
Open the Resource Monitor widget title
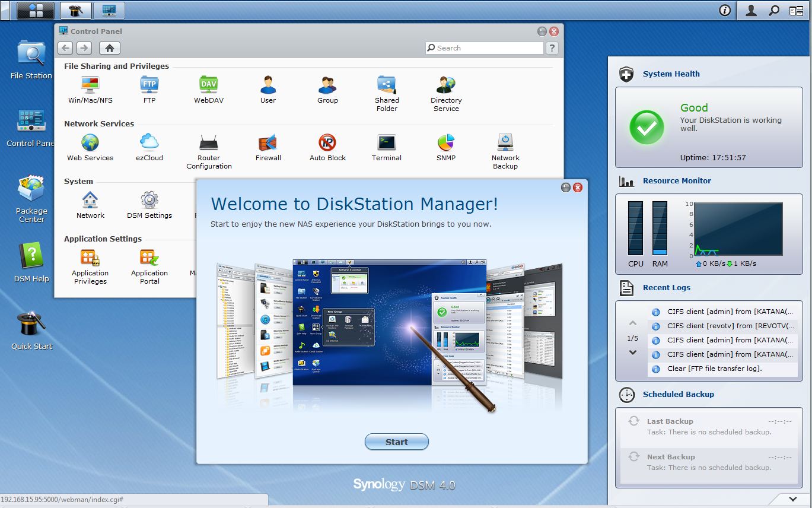677,181
